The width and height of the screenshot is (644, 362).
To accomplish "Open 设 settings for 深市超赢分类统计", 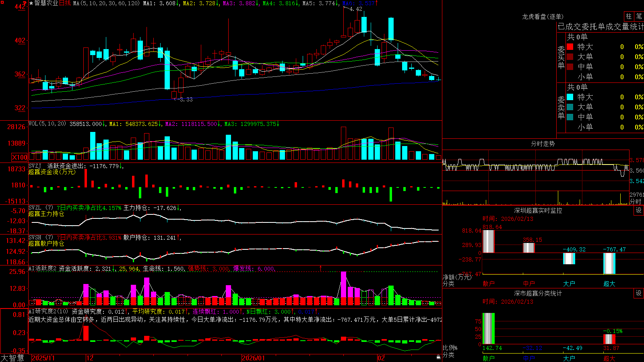I will [638, 294].
